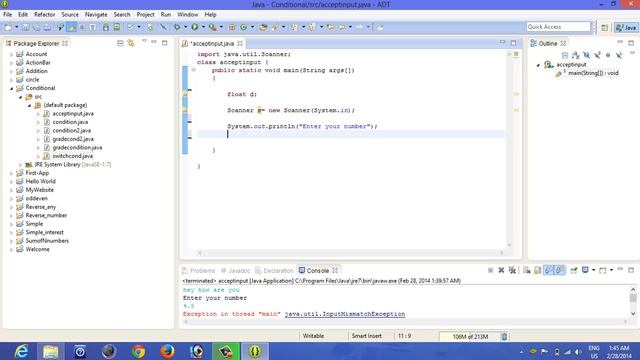The width and height of the screenshot is (640, 360).
Task: Open the File menu
Action: click(8, 15)
